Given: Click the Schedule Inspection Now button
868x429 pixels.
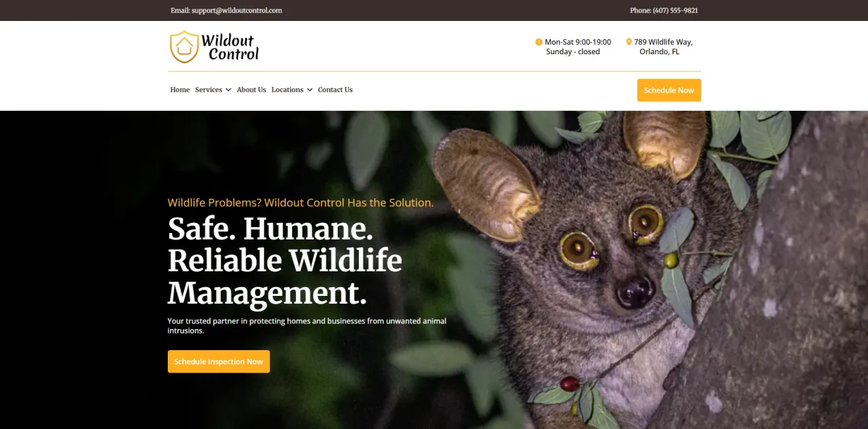Looking at the screenshot, I should click(218, 362).
